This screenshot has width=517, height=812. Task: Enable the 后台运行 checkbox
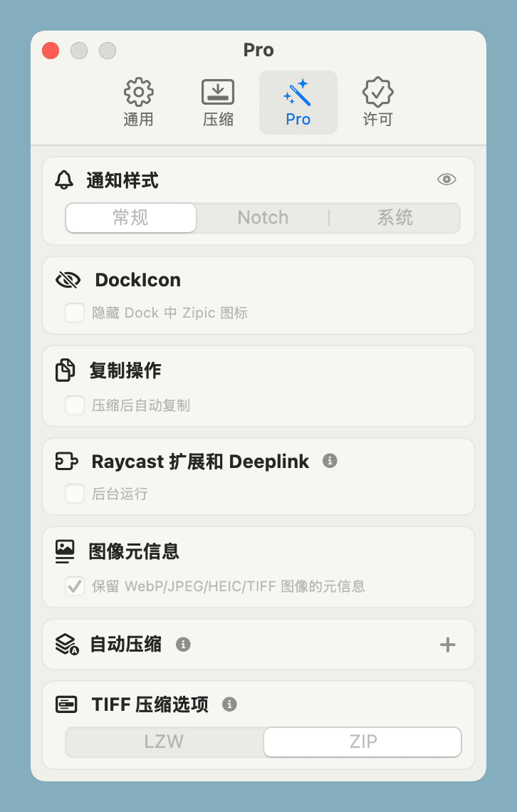point(75,494)
